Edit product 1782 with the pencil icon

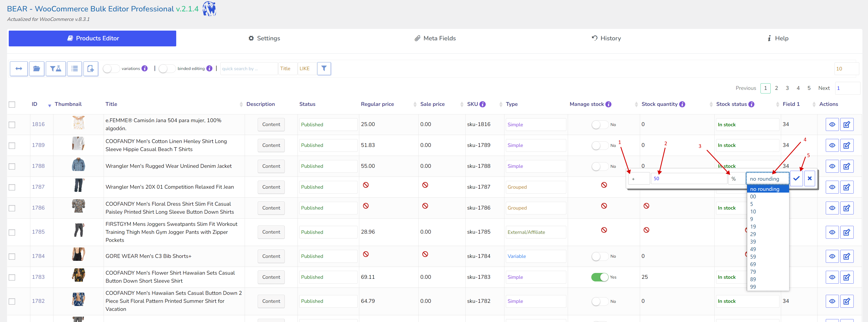(x=846, y=301)
